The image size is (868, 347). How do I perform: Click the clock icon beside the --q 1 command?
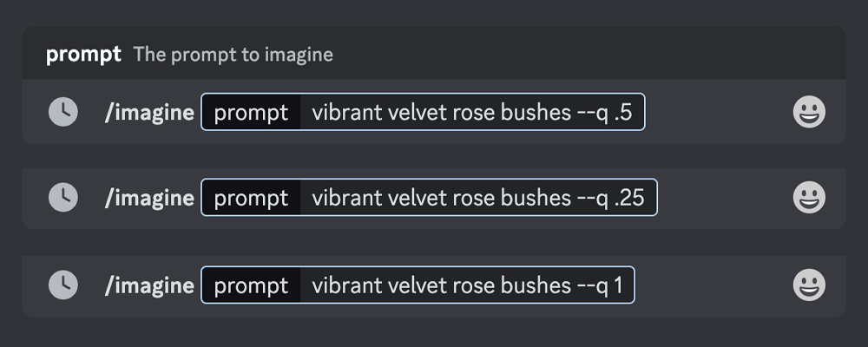pos(63,285)
